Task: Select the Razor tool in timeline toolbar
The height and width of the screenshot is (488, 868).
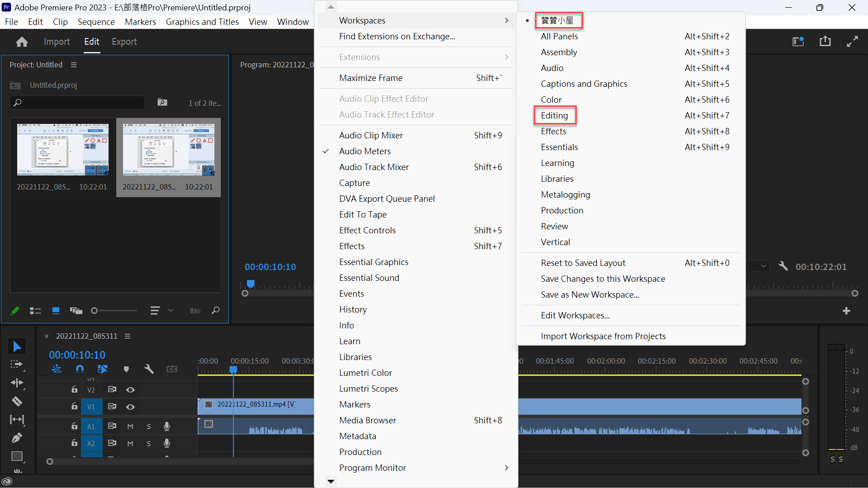Action: pos(17,401)
